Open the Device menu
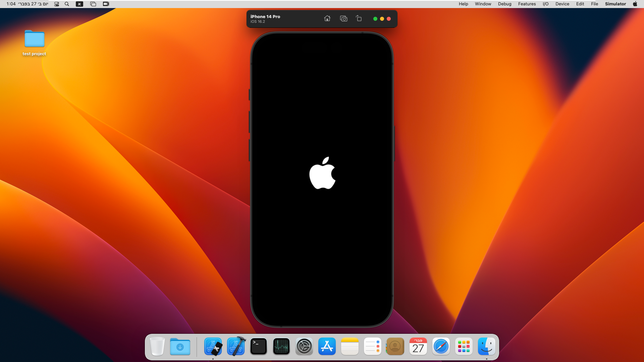Viewport: 644px width, 362px height. [562, 4]
